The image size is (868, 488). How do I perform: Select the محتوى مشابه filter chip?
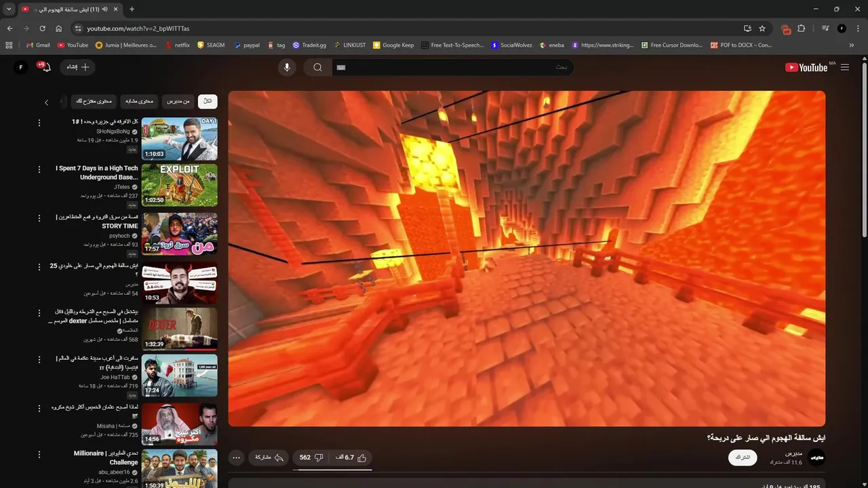click(139, 101)
